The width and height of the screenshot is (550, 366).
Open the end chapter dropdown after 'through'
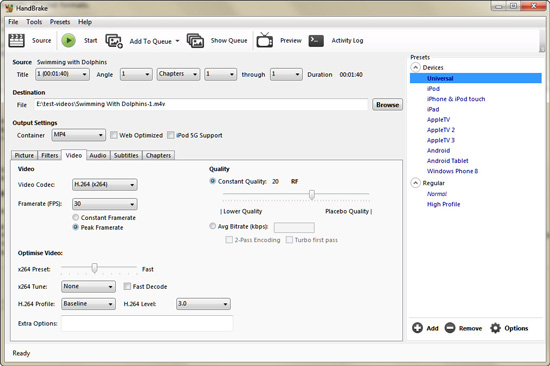[x=286, y=74]
